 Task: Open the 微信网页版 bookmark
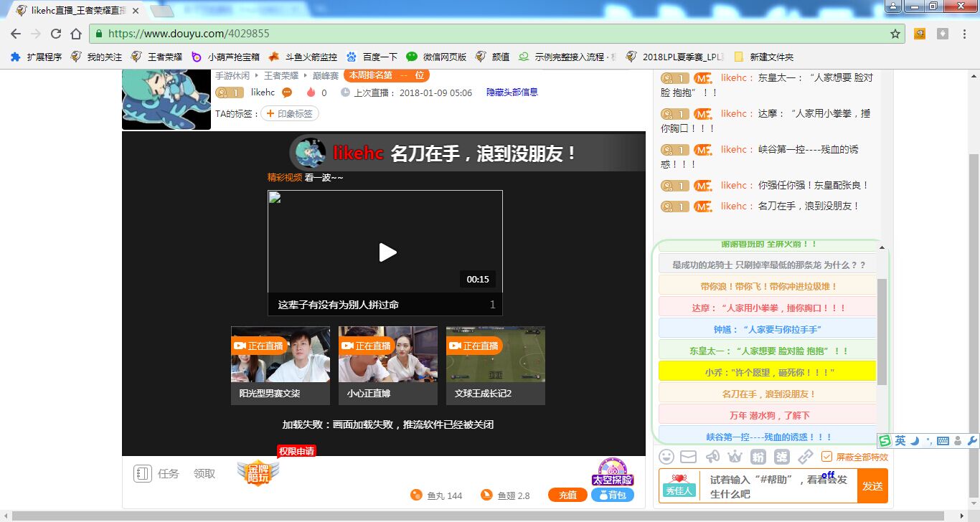(436, 57)
